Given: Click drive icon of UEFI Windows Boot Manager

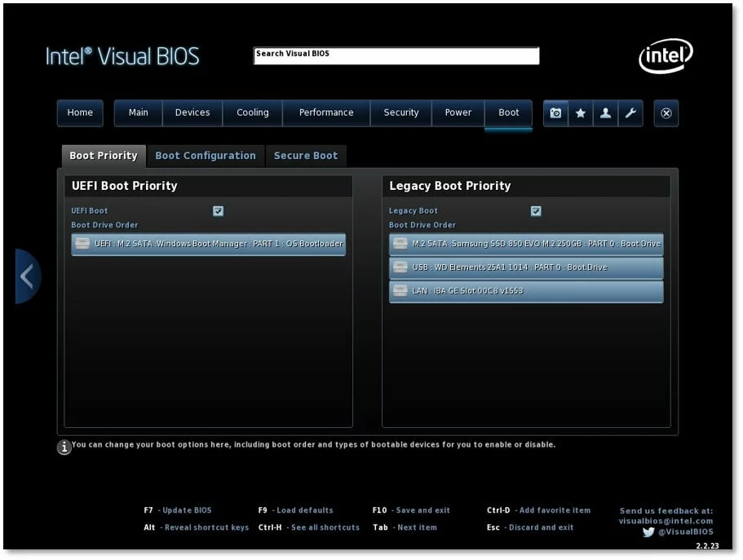Looking at the screenshot, I should coord(82,244).
